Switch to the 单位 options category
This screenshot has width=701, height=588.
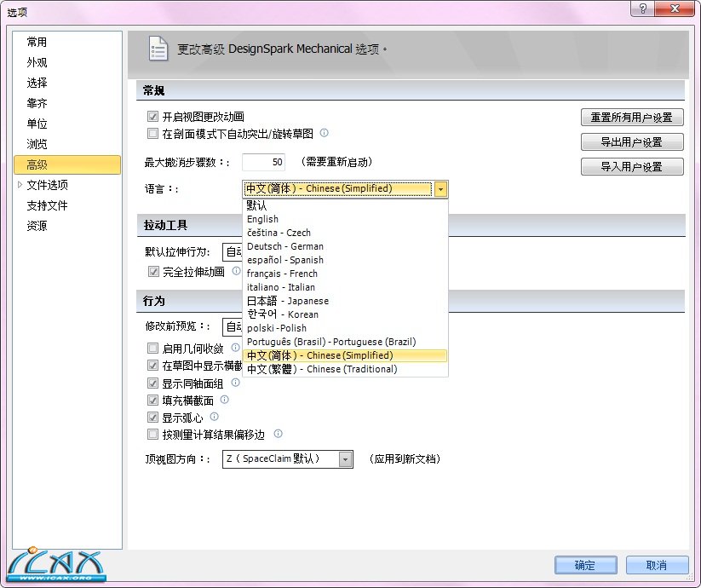tap(67, 124)
